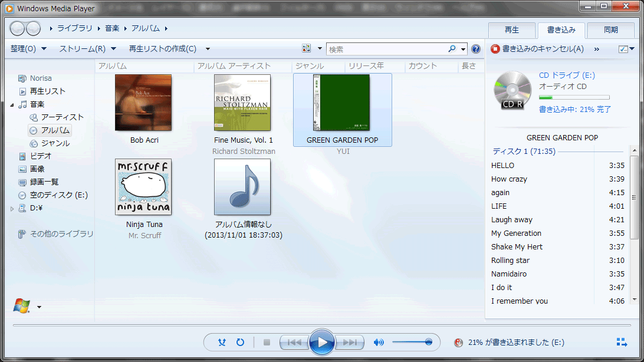The height and width of the screenshot is (362, 644).
Task: Click in the 検索 search field
Action: coord(387,50)
